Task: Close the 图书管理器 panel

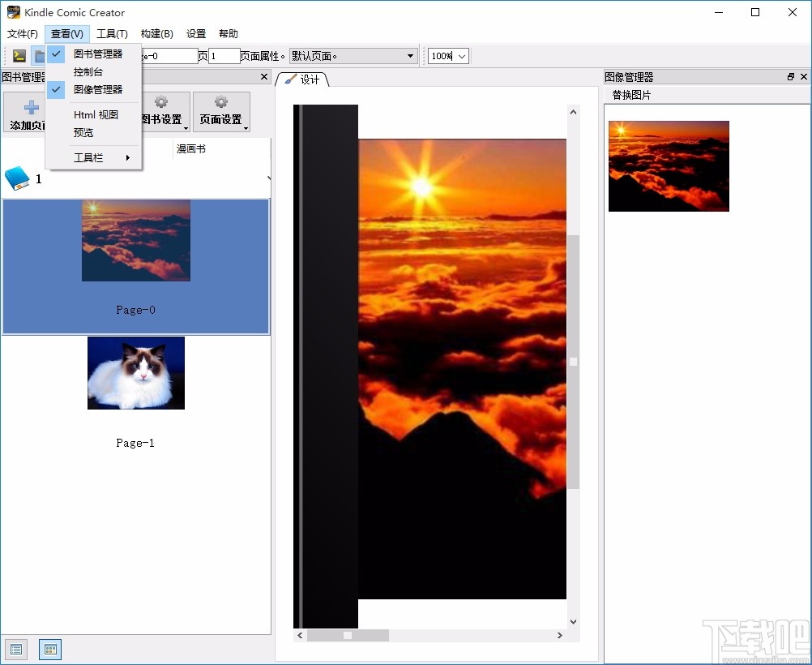Action: pos(264,77)
